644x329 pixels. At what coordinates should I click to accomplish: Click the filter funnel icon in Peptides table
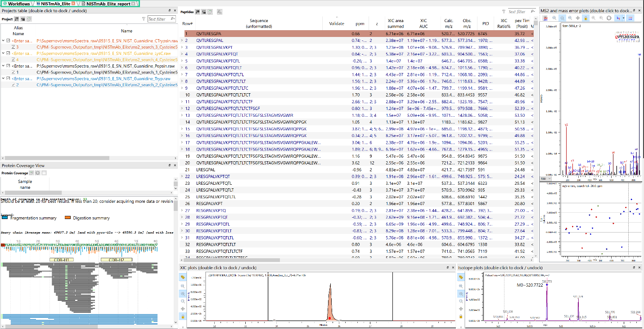click(x=504, y=12)
